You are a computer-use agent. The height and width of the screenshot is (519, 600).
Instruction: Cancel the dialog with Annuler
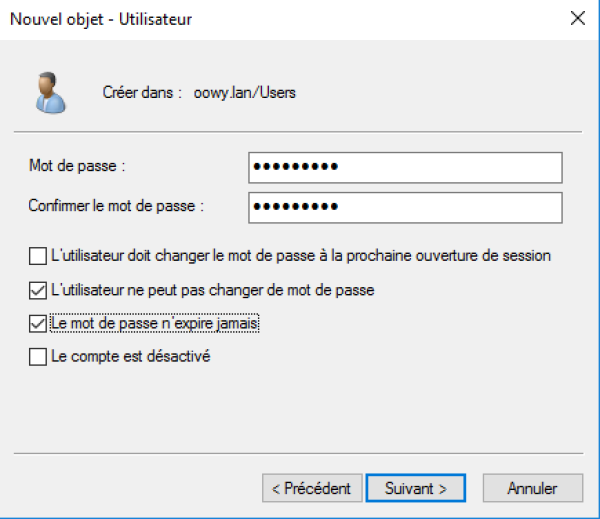pos(532,488)
